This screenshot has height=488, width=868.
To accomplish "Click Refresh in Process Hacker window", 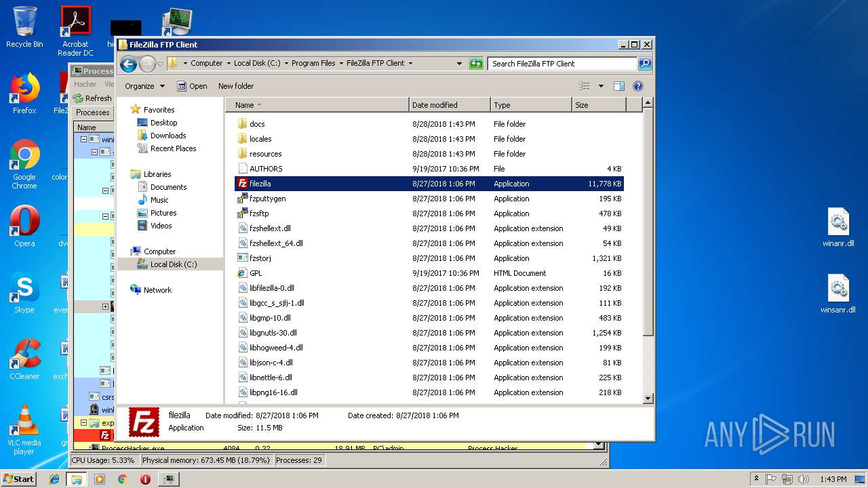I will (x=93, y=98).
